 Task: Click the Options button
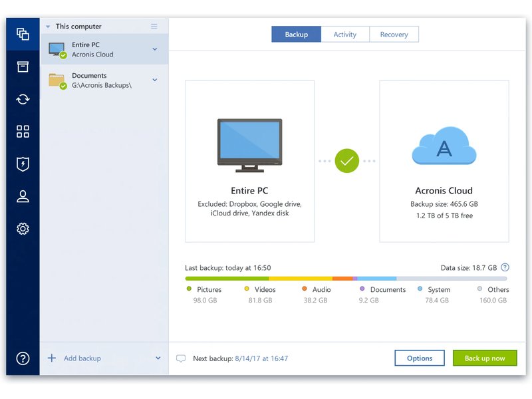[420, 358]
